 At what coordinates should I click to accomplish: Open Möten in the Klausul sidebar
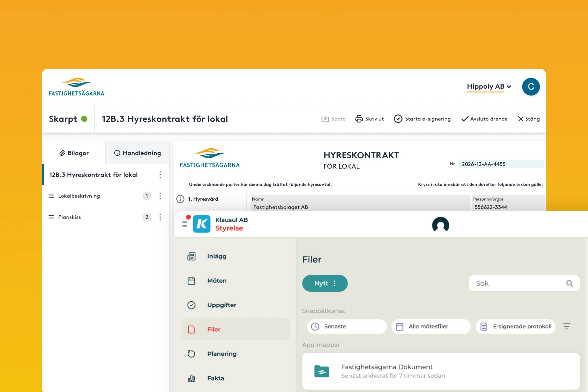coord(217,281)
